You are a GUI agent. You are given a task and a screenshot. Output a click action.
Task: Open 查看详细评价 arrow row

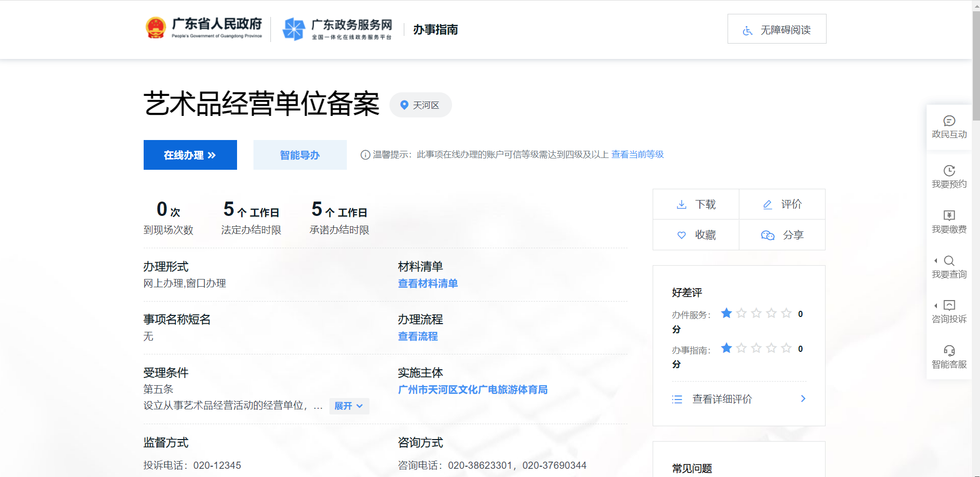(x=739, y=399)
